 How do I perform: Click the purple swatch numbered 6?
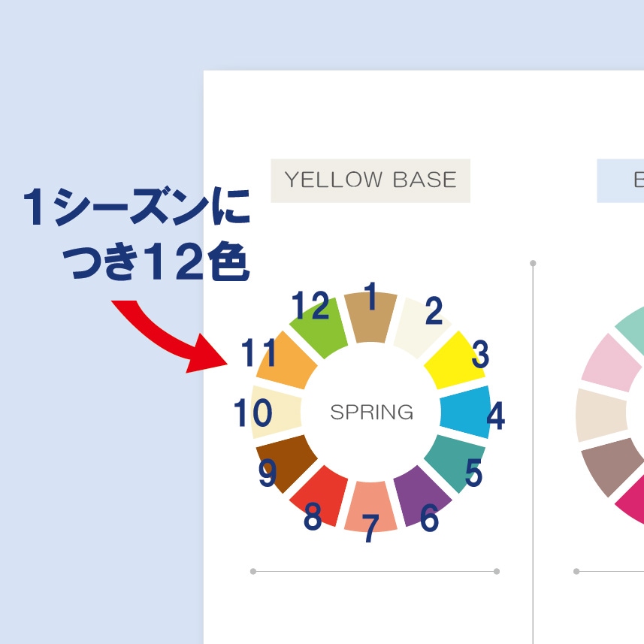click(x=418, y=494)
